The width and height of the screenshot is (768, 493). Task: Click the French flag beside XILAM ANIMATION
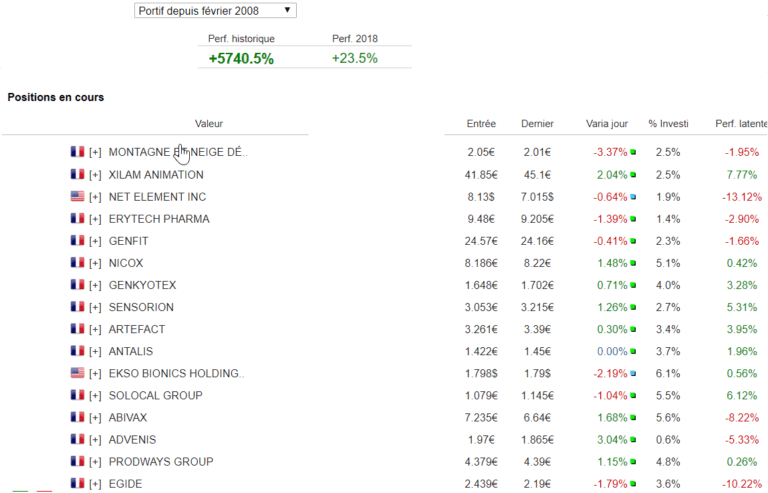click(x=77, y=174)
